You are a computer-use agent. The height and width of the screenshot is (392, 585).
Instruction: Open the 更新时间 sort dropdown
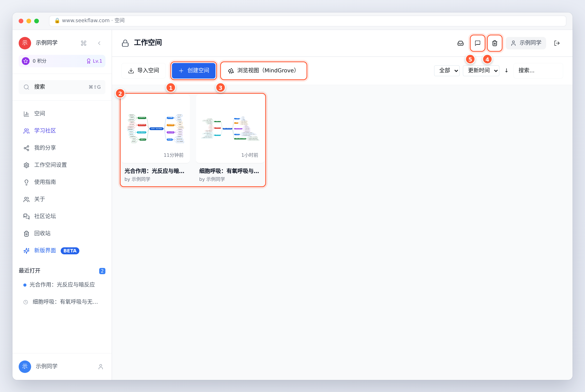tap(481, 71)
